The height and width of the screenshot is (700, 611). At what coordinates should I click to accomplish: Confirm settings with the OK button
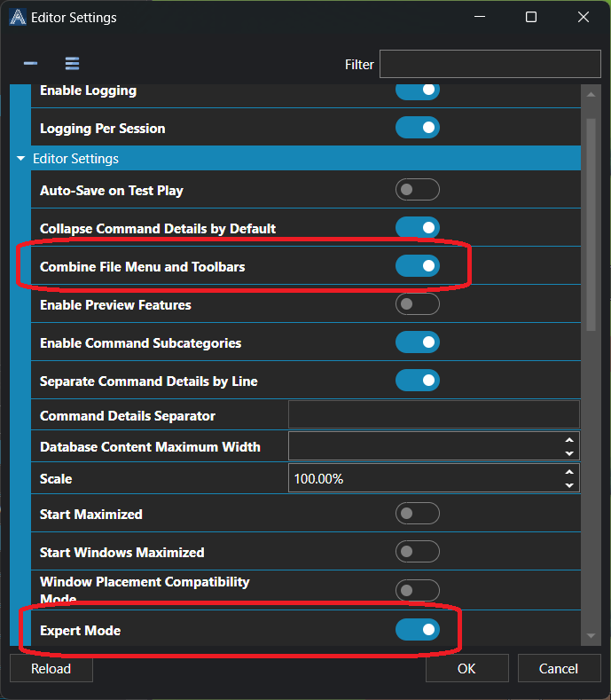(x=466, y=669)
